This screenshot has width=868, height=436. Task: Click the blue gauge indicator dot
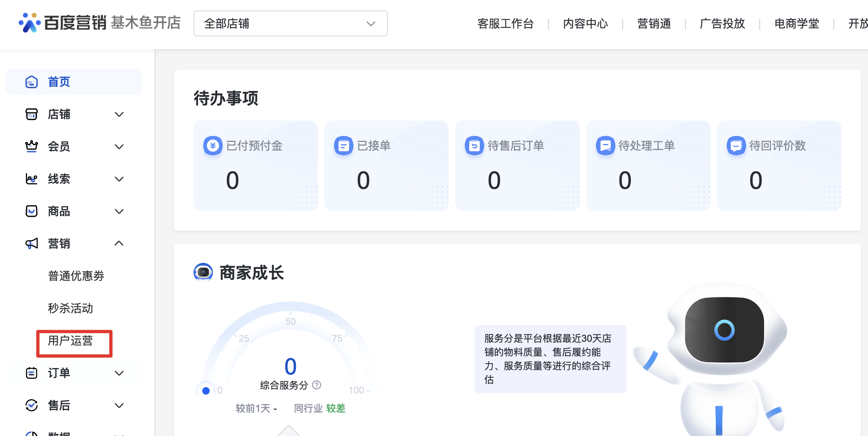(x=206, y=391)
